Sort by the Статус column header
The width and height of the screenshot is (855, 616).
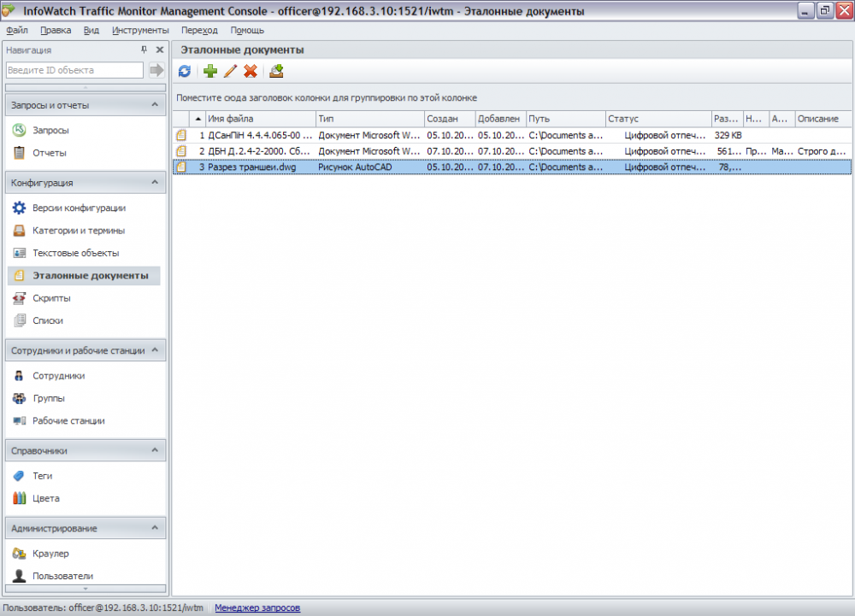tap(658, 119)
